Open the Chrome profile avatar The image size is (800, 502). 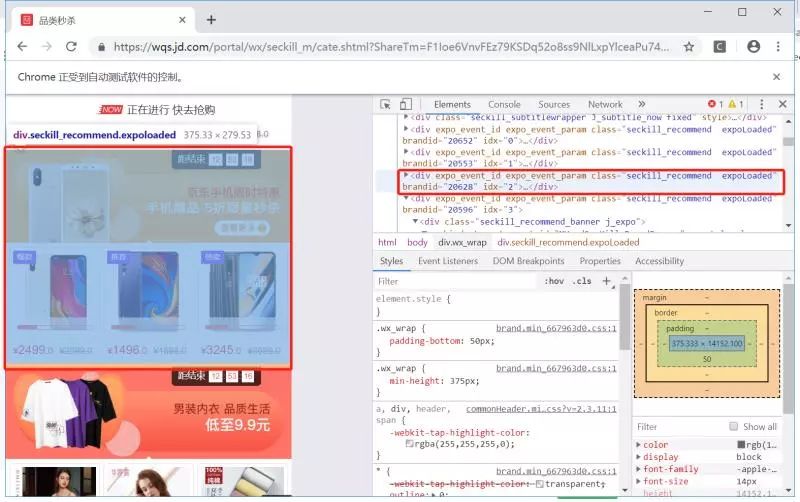[753, 46]
